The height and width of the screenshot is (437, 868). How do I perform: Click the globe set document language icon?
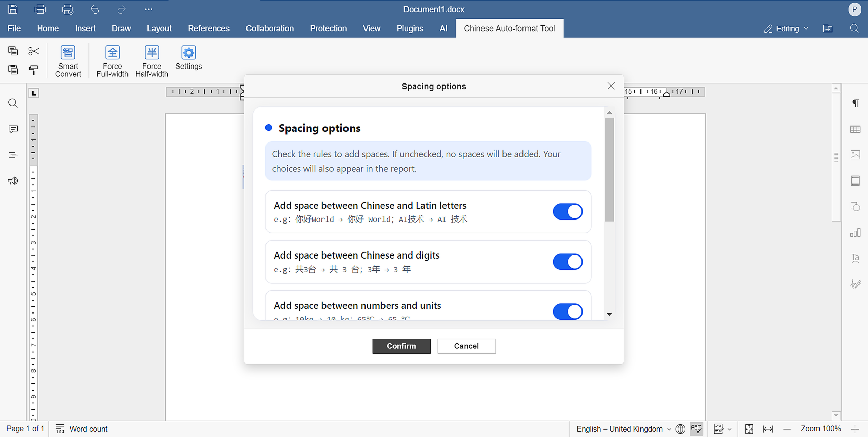tap(680, 429)
